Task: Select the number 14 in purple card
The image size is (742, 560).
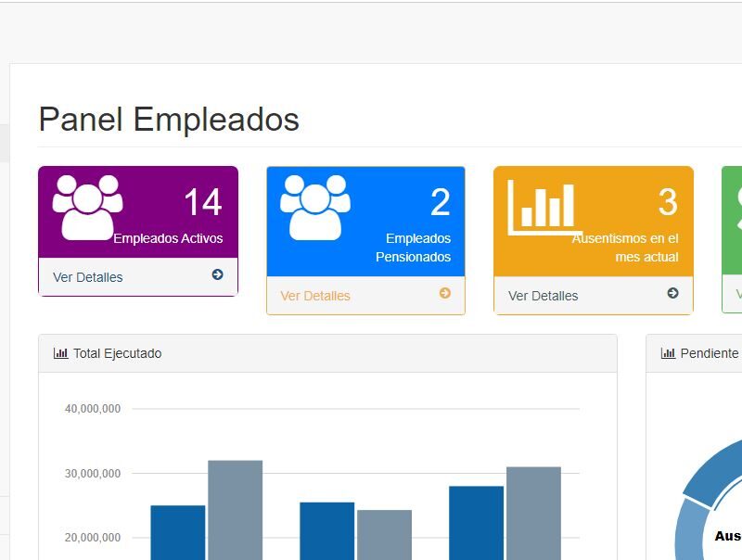Action: (202, 202)
